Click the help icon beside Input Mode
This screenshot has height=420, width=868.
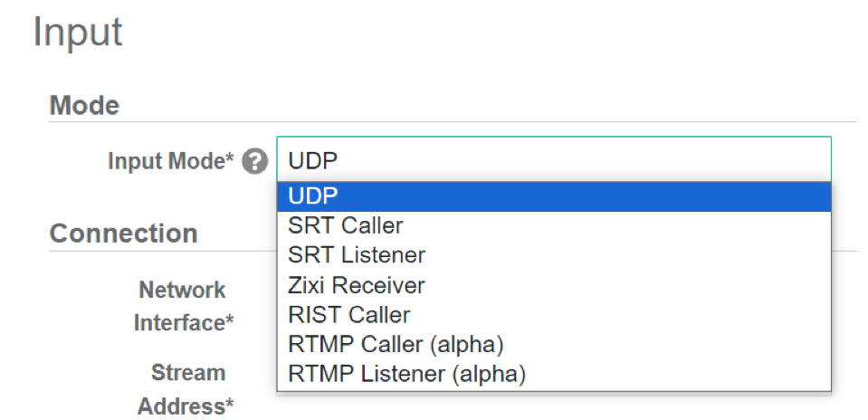(256, 162)
